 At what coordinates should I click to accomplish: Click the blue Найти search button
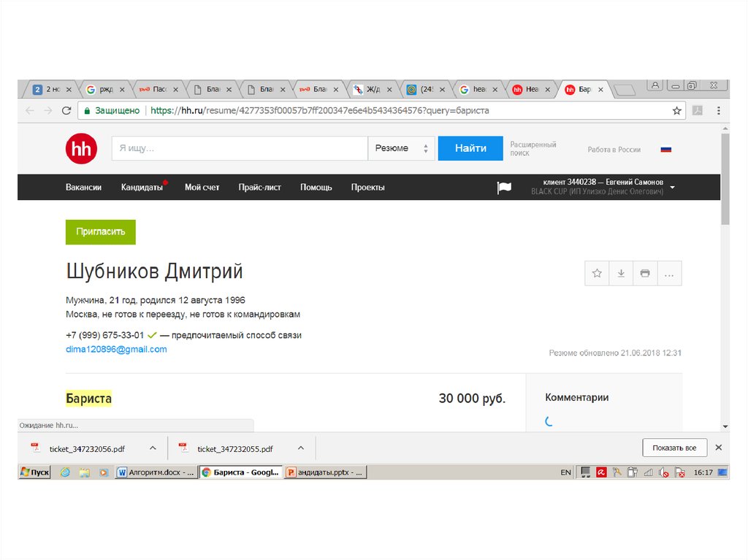pyautogui.click(x=470, y=148)
